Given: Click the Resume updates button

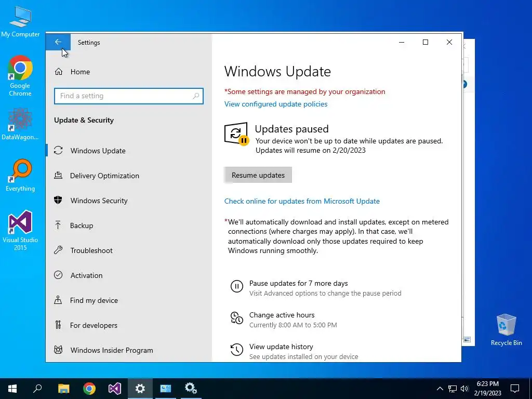Looking at the screenshot, I should tap(258, 175).
